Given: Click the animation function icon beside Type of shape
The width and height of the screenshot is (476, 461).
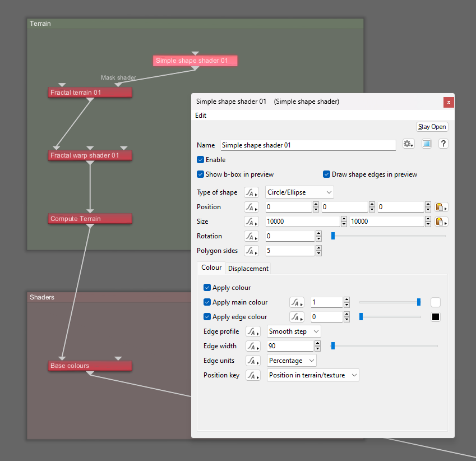Looking at the screenshot, I should pyautogui.click(x=251, y=192).
